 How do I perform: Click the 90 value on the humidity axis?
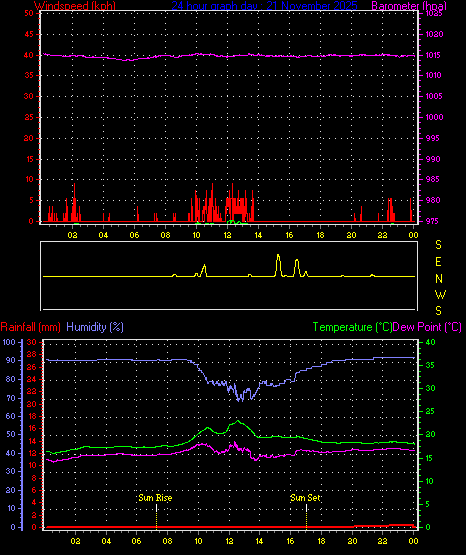click(x=11, y=360)
